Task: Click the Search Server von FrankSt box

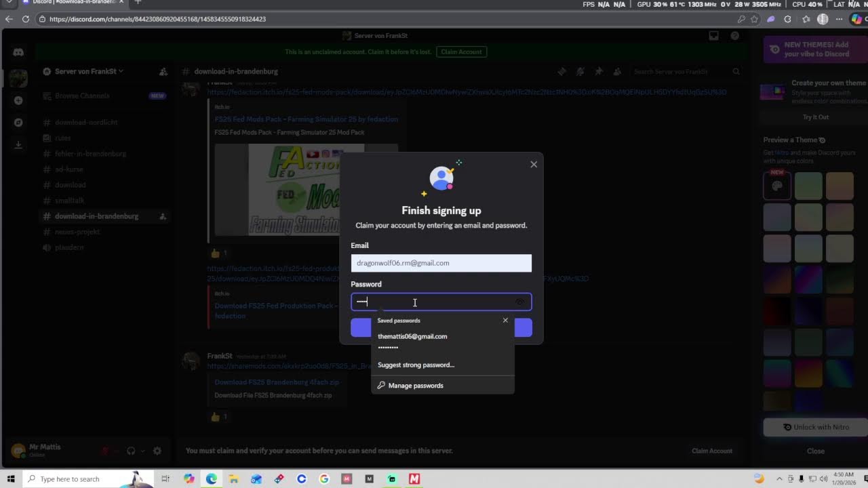Action: click(685, 72)
